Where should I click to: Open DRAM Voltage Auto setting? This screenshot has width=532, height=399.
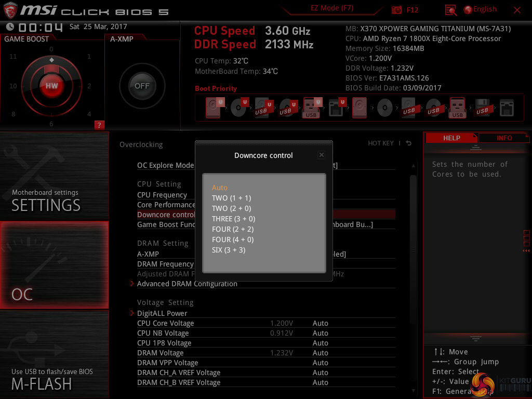click(320, 353)
